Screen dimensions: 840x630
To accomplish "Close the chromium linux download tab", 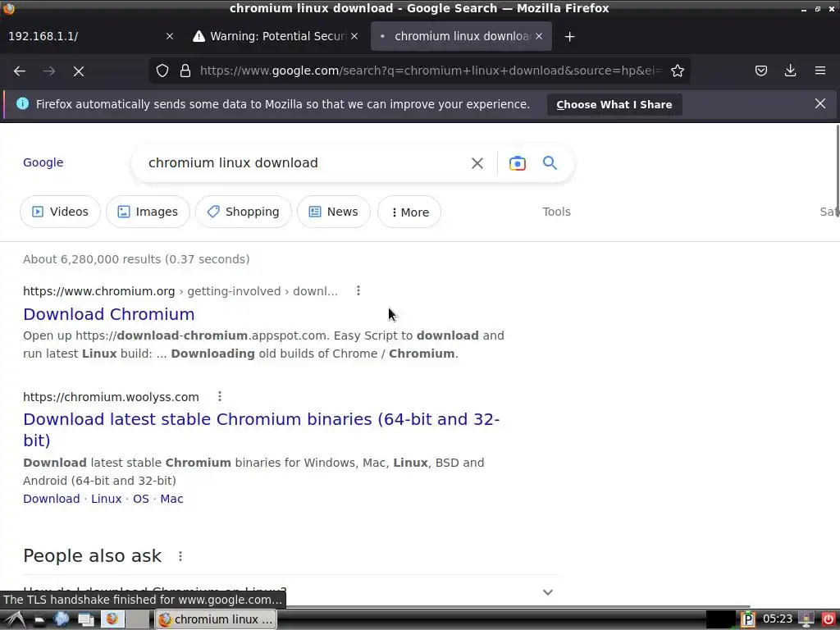I will 539,36.
